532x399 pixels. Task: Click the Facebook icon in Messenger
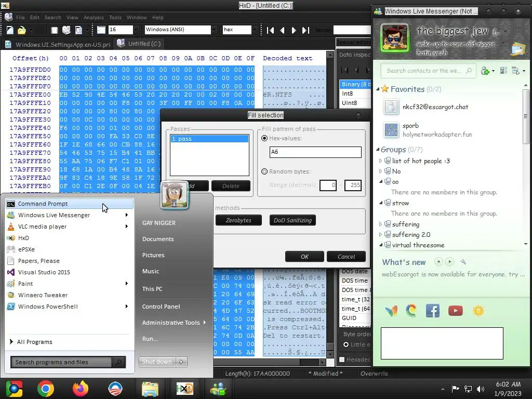433,311
